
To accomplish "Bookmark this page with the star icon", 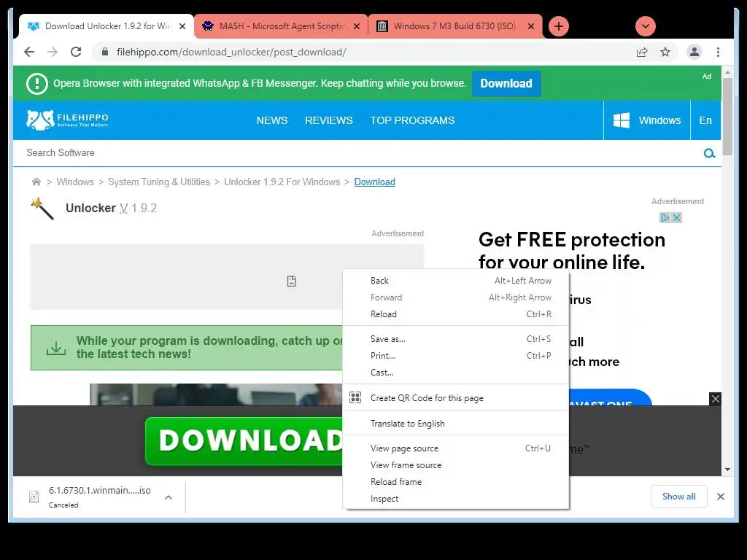I will click(x=665, y=52).
